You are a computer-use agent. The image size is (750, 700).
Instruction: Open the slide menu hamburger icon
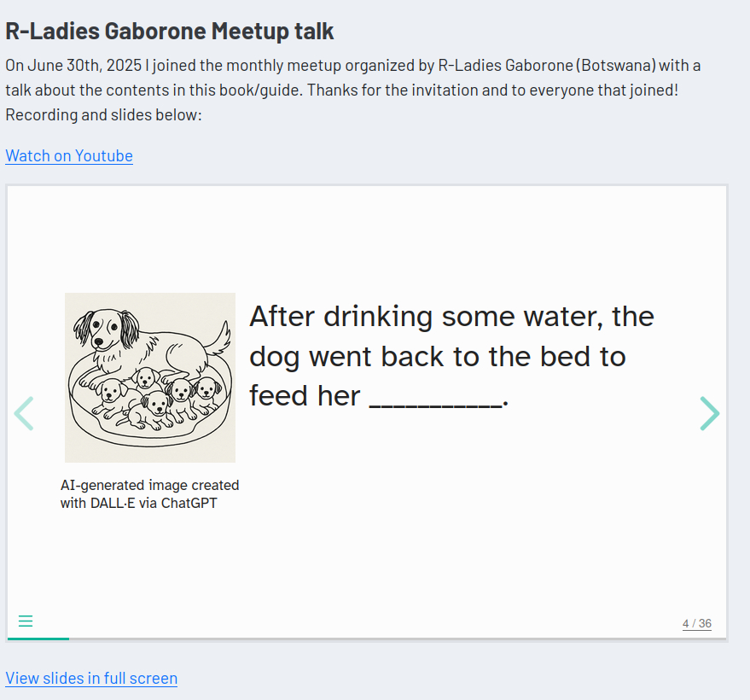tap(26, 621)
